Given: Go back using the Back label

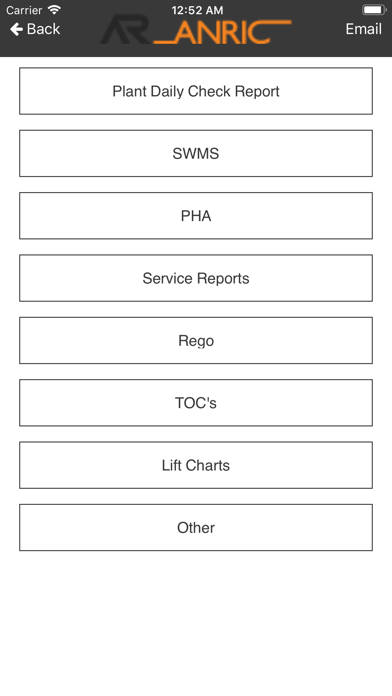Looking at the screenshot, I should click(43, 29).
